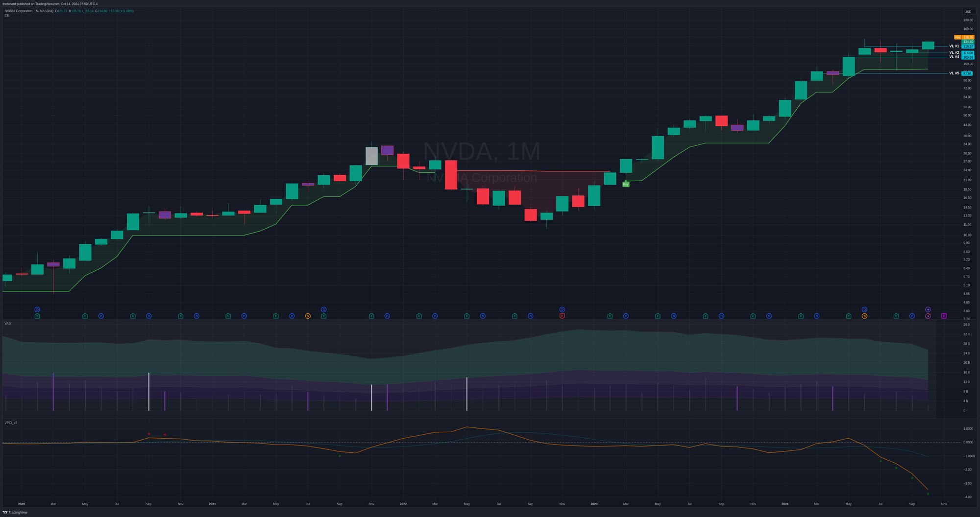Click dividend D marker above Sep 2023 label

721,316
